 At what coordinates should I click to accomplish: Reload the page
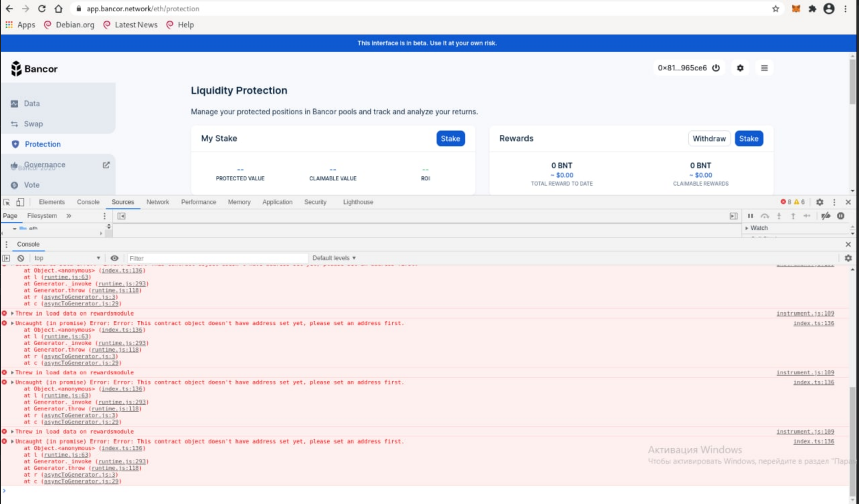click(x=42, y=9)
